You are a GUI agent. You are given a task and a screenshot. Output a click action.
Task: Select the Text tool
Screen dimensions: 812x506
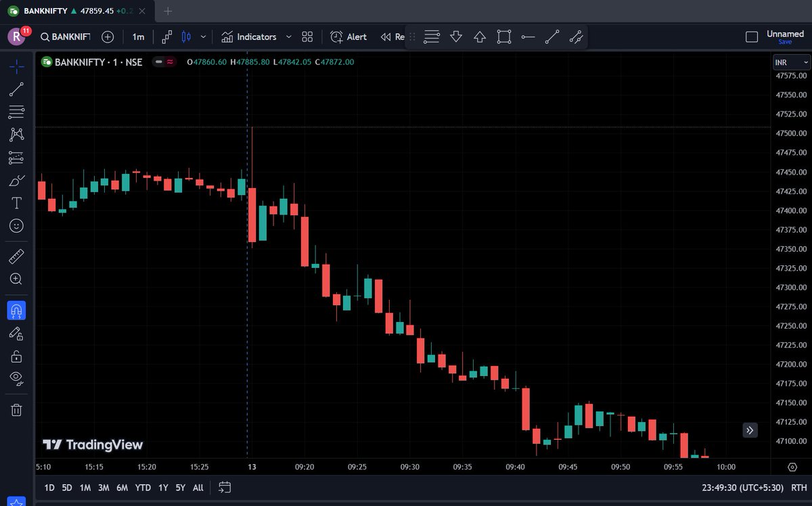coord(17,203)
